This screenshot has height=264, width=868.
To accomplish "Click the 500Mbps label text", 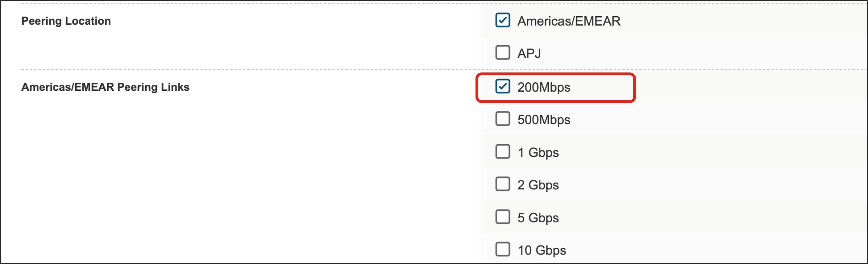I will tap(543, 120).
